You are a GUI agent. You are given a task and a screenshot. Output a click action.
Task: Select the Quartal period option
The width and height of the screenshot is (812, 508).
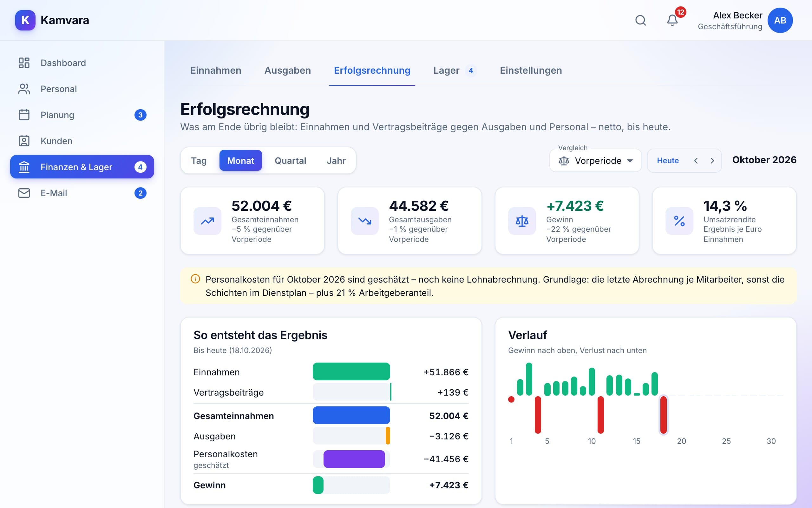(x=290, y=161)
